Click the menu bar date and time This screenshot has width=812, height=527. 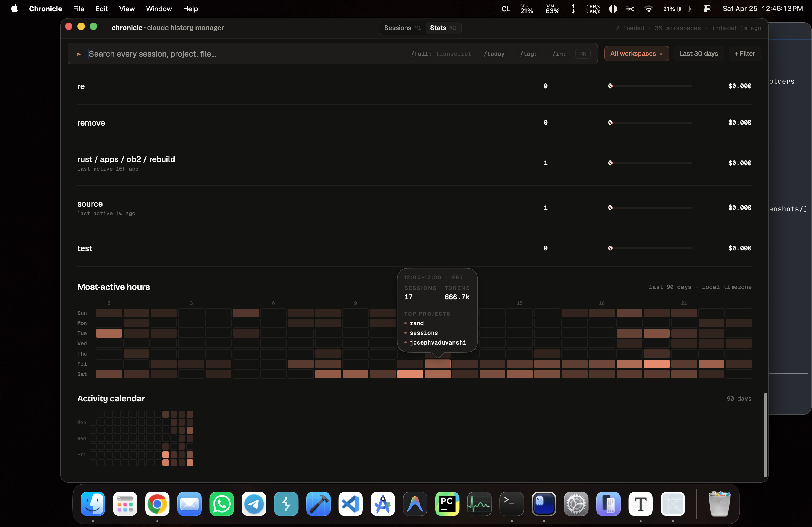[763, 9]
